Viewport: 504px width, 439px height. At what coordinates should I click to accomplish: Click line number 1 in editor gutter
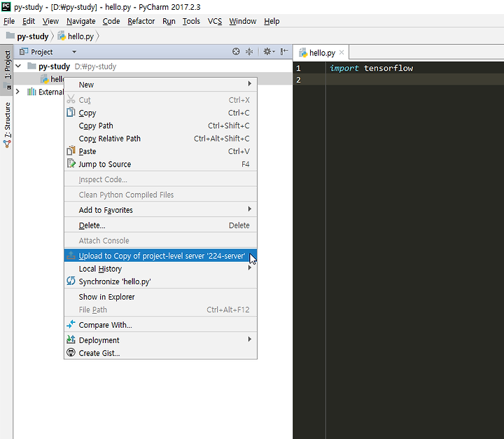[x=298, y=68]
